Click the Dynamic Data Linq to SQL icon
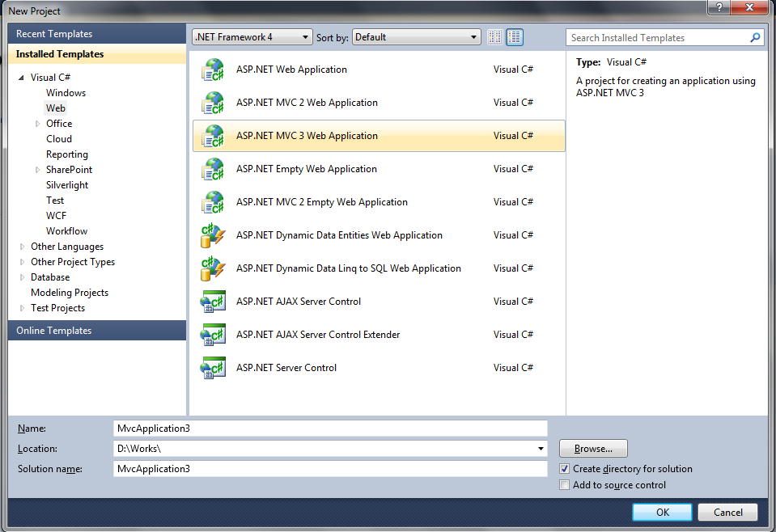Screen dimensions: 776x532 tap(213, 268)
